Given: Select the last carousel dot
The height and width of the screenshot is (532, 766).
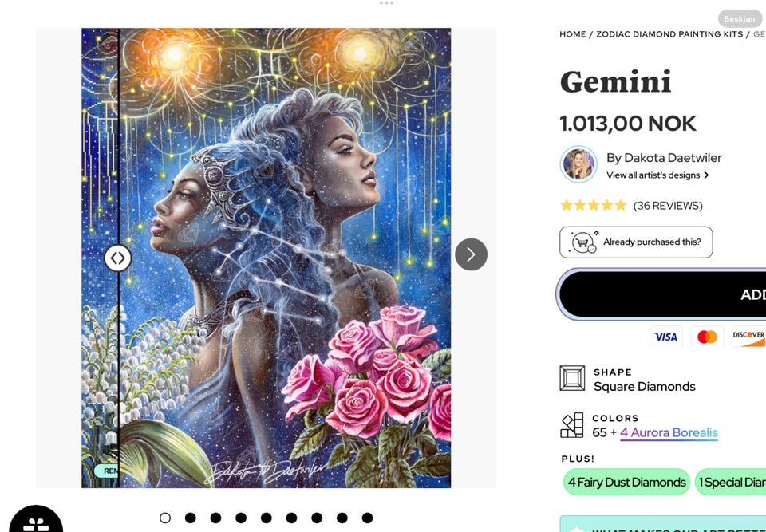Looking at the screenshot, I should 367,518.
